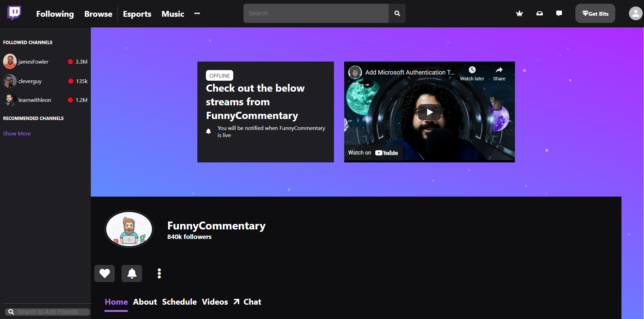Screen dimensions: 644x319
Task: Select the Home tab
Action: (116, 302)
